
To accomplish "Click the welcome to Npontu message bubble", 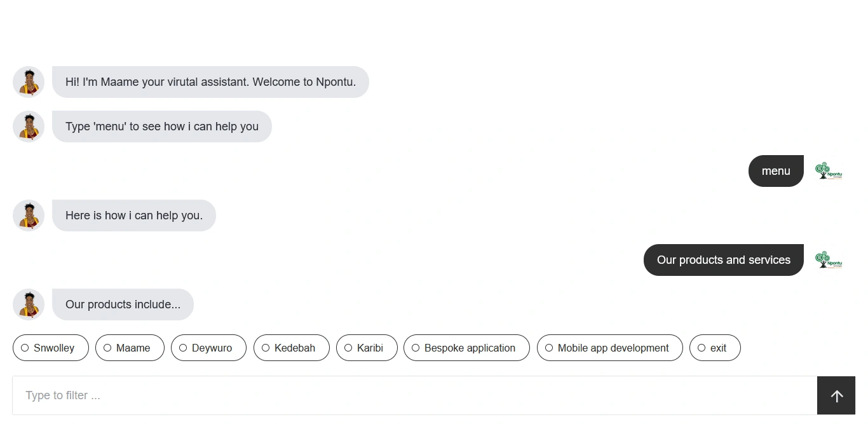I will (x=210, y=82).
